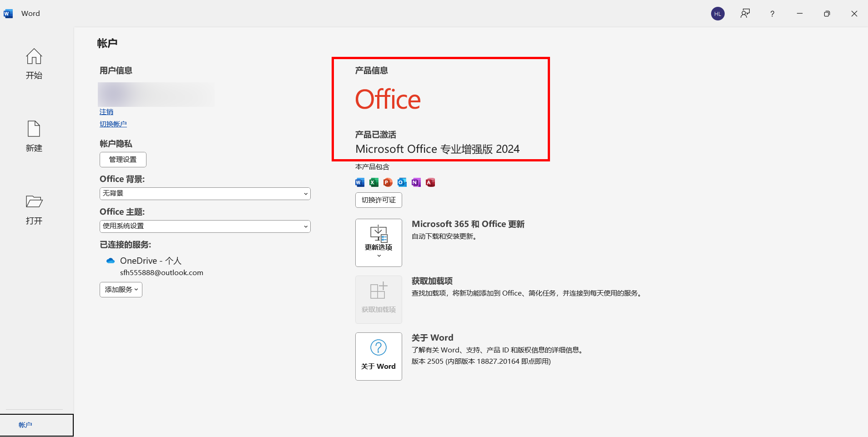Click the version 2505 build text
The height and width of the screenshot is (437, 868).
pos(481,362)
